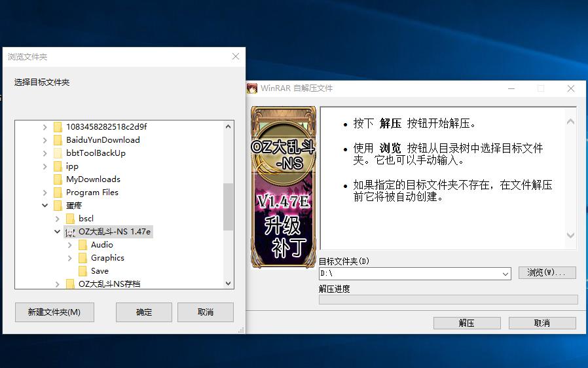Select the OZ大乱斗NS存档 folder name

click(109, 284)
